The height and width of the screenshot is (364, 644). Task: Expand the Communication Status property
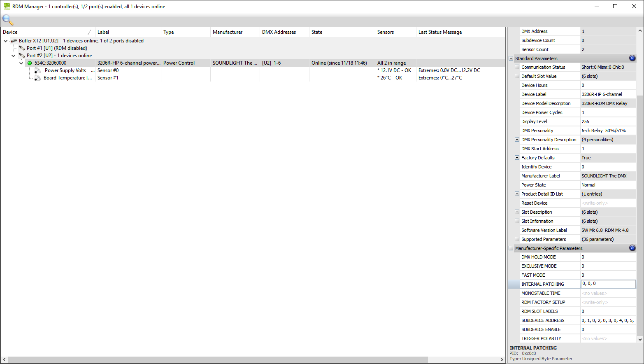pos(517,67)
